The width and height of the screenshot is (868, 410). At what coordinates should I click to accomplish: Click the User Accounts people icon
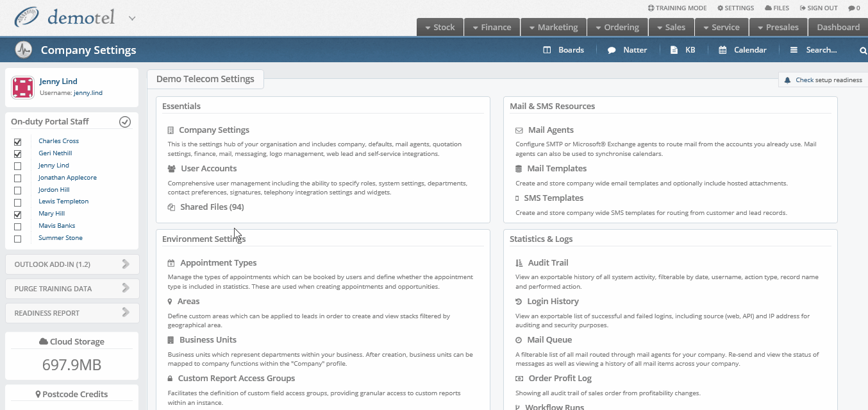(x=172, y=169)
